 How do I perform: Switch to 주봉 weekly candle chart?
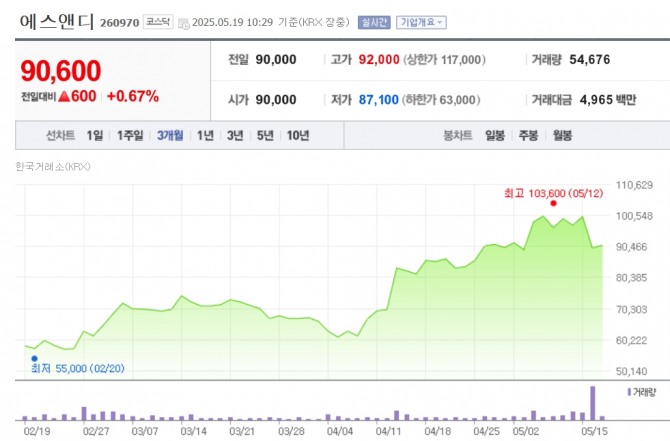[527, 135]
